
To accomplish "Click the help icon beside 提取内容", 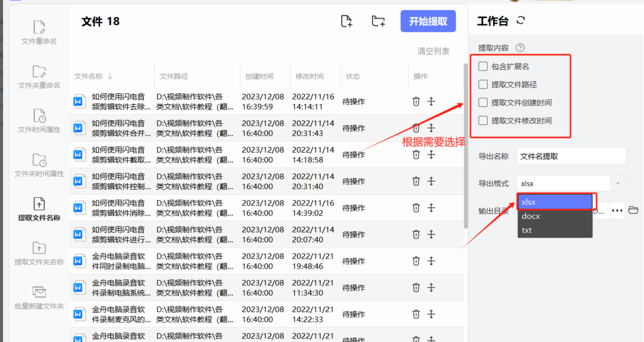I will (x=520, y=48).
